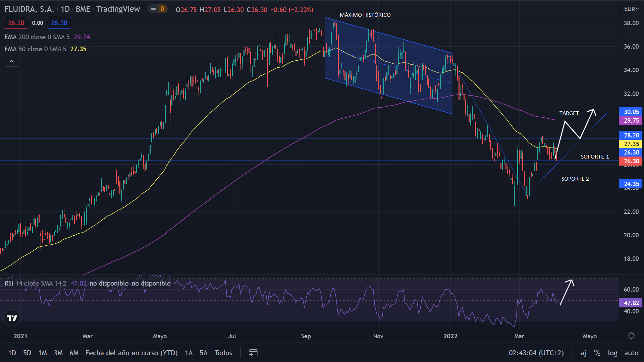This screenshot has height=362, width=644.
Task: Open chart settings gear icon
Action: 631,336
